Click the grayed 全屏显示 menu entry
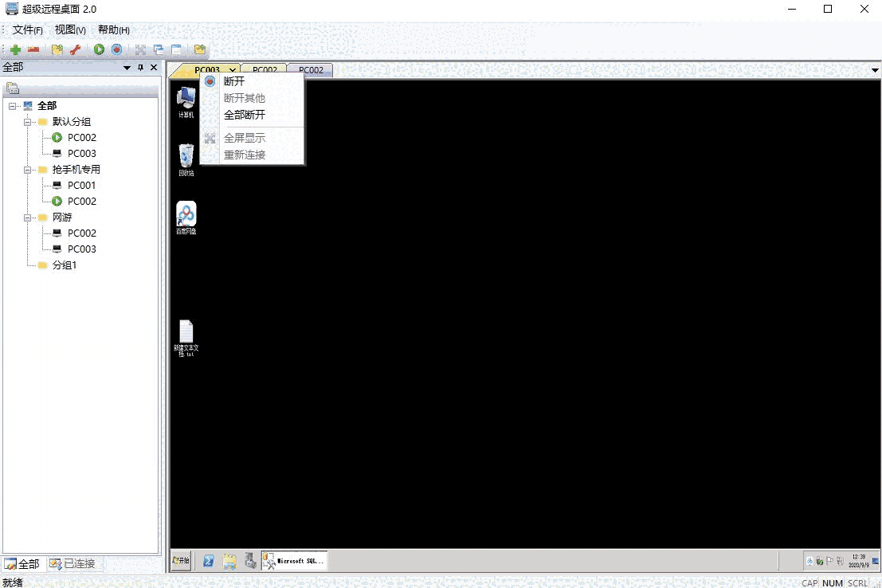 click(x=252, y=138)
